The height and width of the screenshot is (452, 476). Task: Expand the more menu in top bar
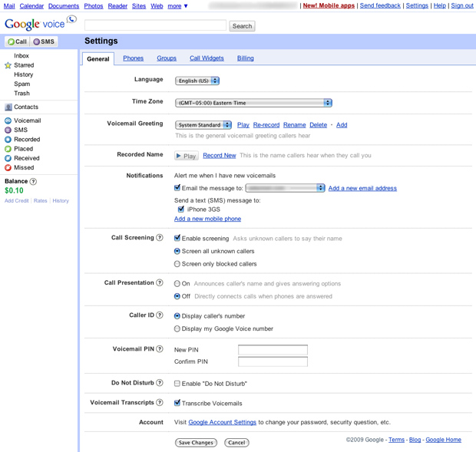coord(177,6)
